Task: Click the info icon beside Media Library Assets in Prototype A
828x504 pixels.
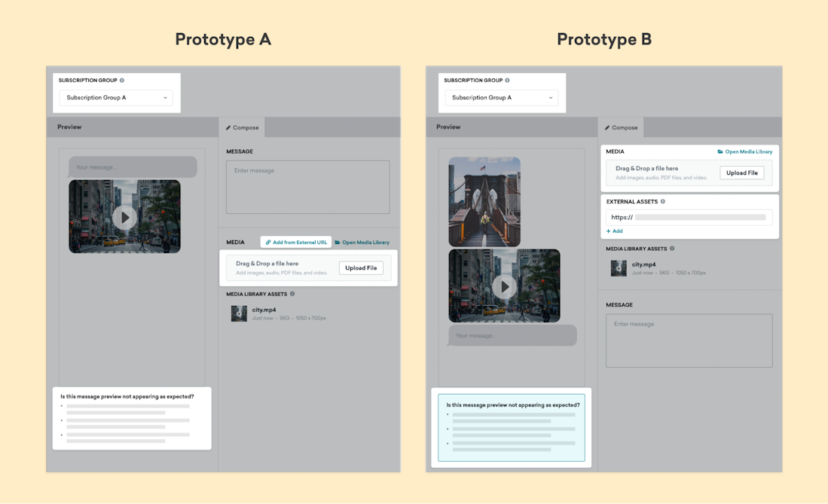Action: pyautogui.click(x=293, y=293)
